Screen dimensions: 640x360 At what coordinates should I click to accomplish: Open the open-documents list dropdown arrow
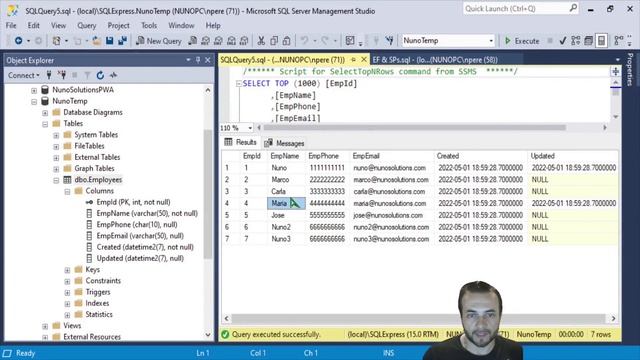pyautogui.click(x=617, y=60)
